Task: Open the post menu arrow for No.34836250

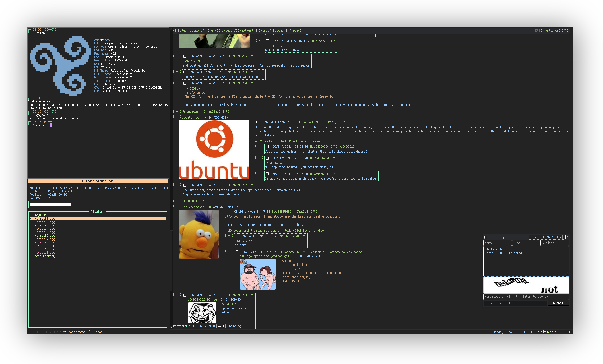Action: (252, 72)
